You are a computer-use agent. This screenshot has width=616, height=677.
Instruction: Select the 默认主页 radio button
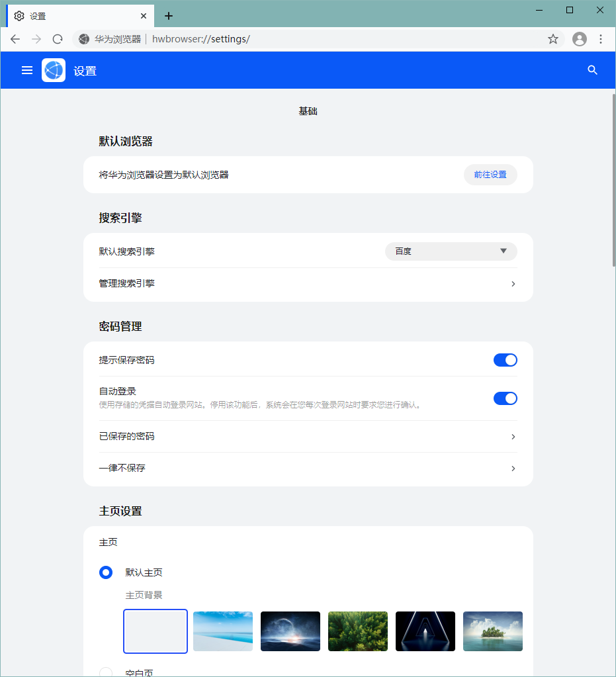pos(106,572)
